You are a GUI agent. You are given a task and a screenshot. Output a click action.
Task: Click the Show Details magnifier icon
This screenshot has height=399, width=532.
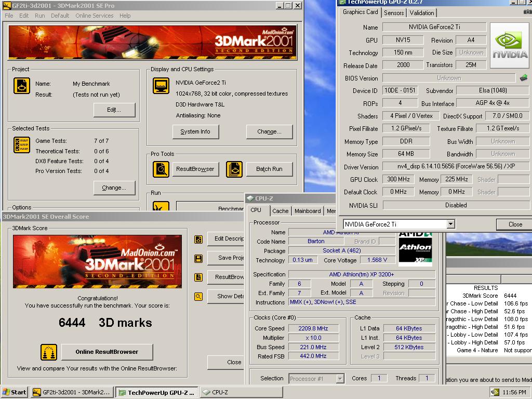tap(198, 297)
